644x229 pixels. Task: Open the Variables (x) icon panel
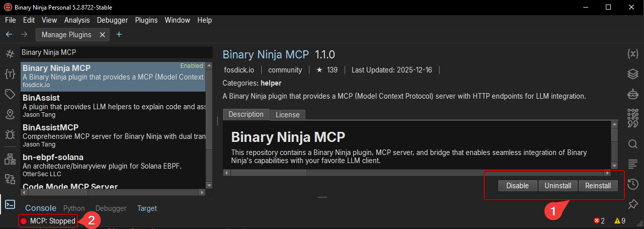pyautogui.click(x=633, y=54)
